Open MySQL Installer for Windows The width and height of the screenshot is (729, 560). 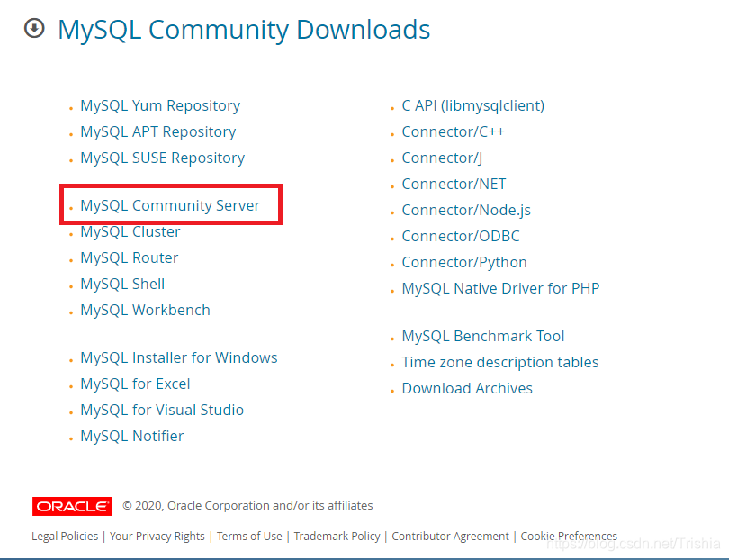(x=179, y=357)
